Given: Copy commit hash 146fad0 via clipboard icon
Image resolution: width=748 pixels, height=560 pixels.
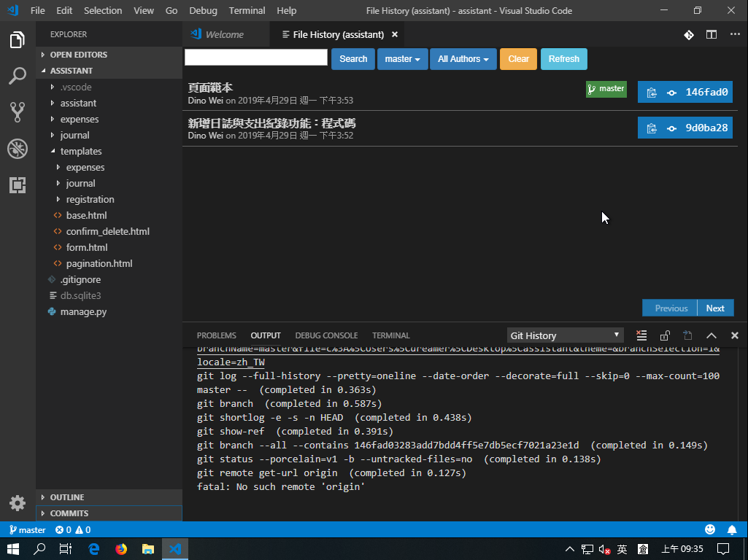Looking at the screenshot, I should click(x=652, y=93).
